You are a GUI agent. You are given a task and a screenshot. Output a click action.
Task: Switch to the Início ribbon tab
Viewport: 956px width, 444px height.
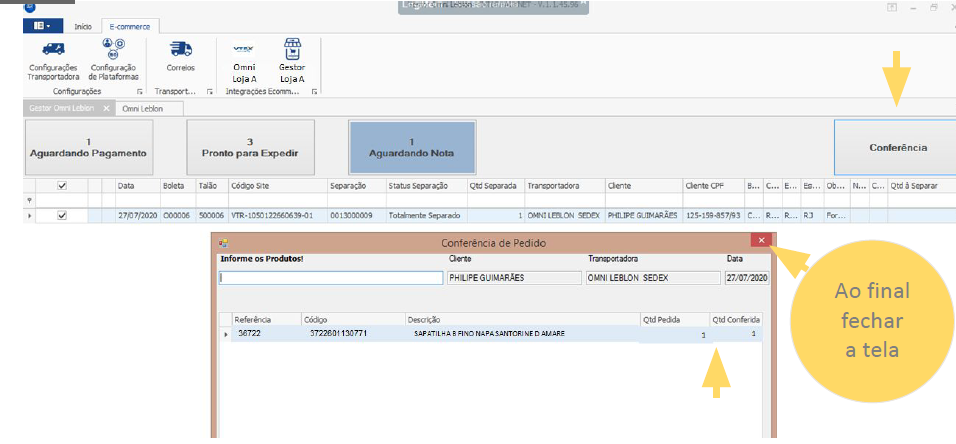(83, 26)
